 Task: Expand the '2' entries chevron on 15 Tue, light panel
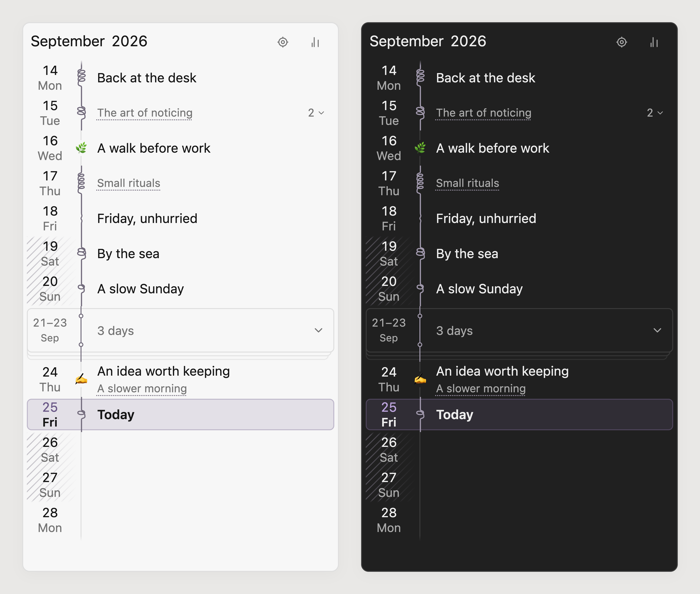click(316, 113)
